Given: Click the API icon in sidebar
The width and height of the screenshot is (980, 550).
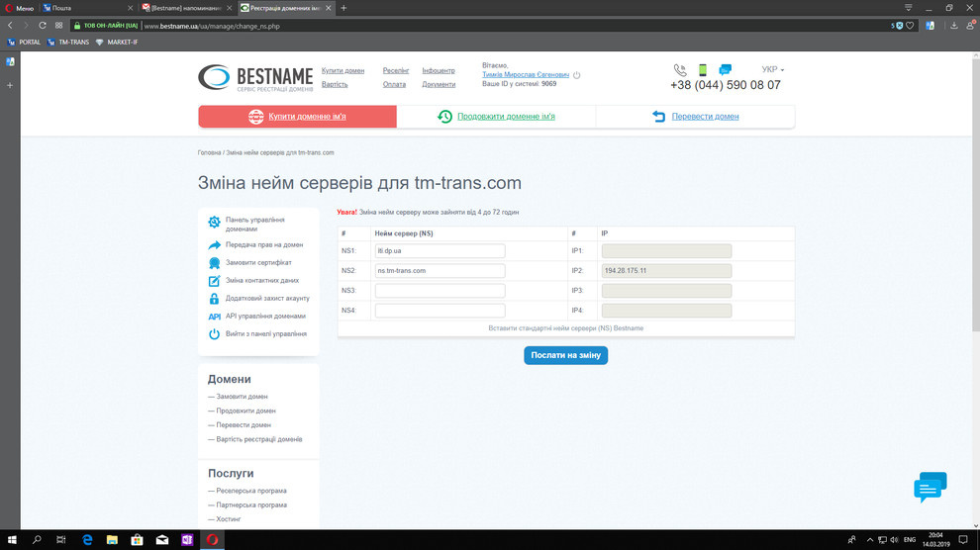Looking at the screenshot, I should [x=215, y=317].
